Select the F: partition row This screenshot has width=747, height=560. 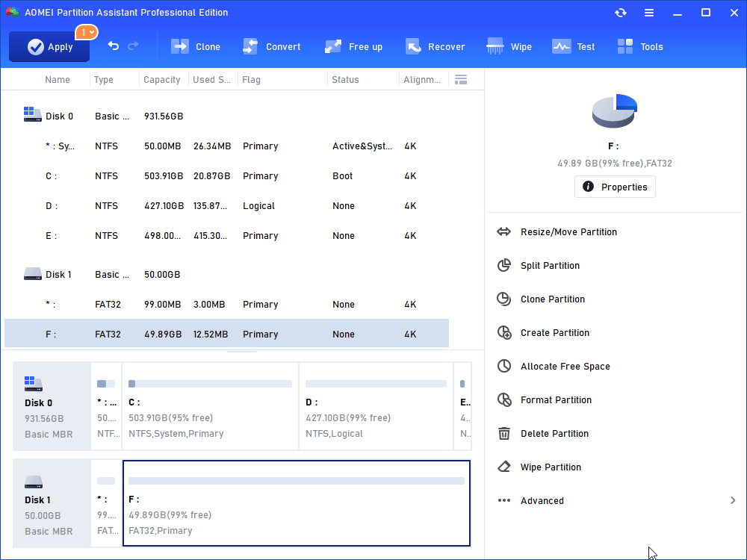tap(227, 335)
